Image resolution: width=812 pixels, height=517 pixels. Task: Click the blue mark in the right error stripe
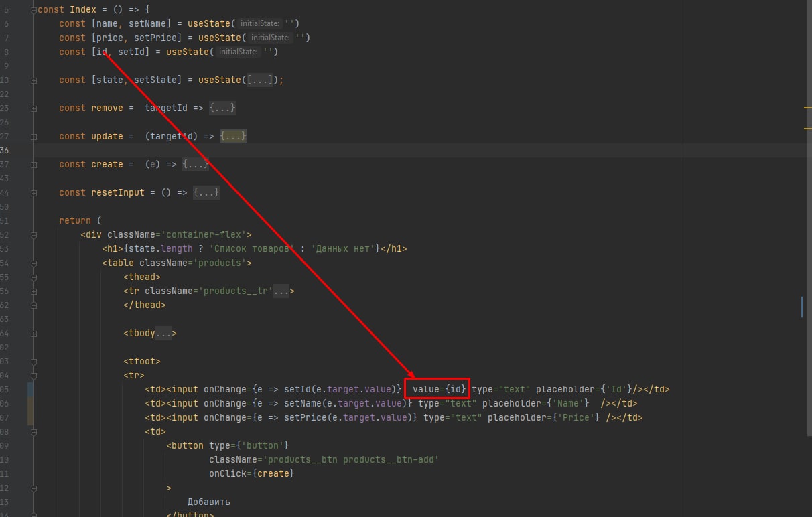pyautogui.click(x=802, y=307)
